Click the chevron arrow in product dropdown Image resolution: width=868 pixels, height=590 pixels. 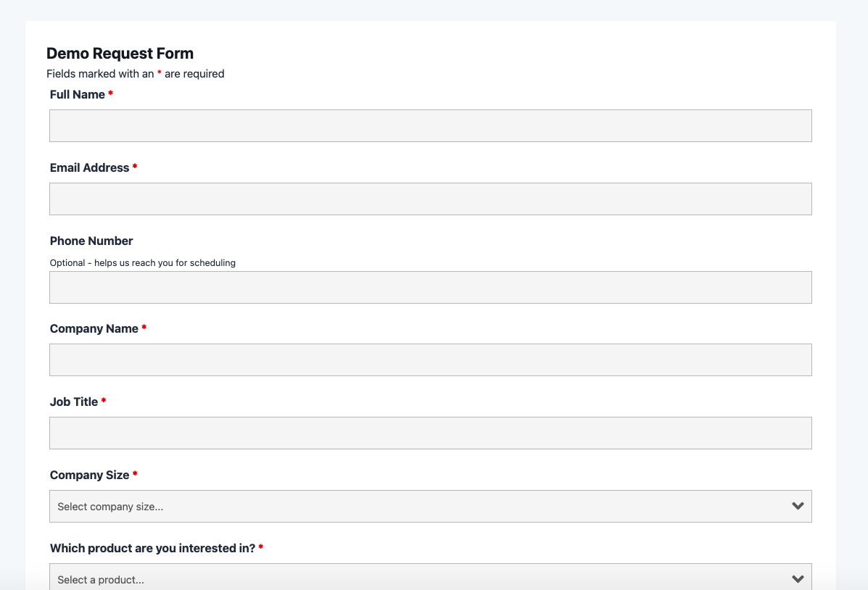pos(798,578)
